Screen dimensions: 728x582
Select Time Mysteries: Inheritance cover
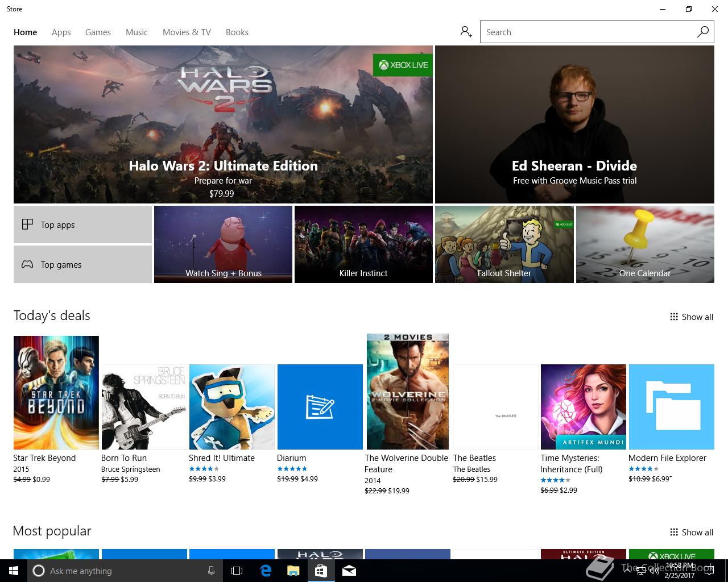click(584, 407)
